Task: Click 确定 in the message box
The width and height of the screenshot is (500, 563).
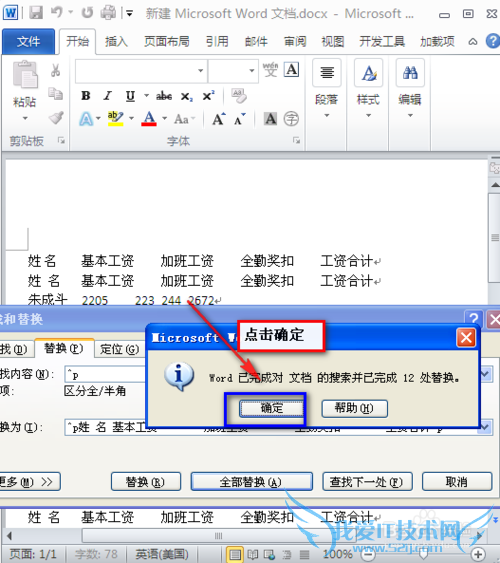Action: point(271,409)
